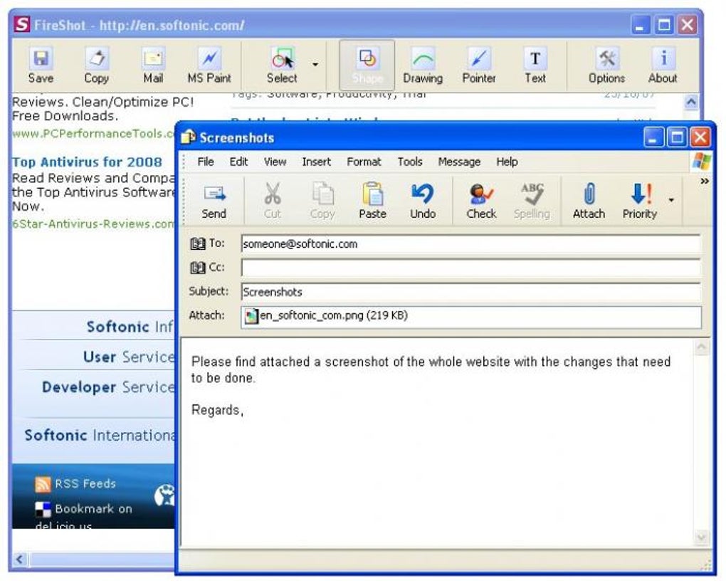Viewport: 726px width, 588px height.
Task: Open FireShot Options
Action: click(606, 65)
